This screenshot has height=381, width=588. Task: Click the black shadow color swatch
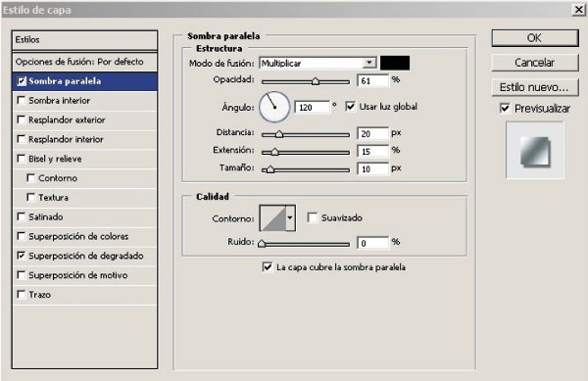(x=395, y=63)
